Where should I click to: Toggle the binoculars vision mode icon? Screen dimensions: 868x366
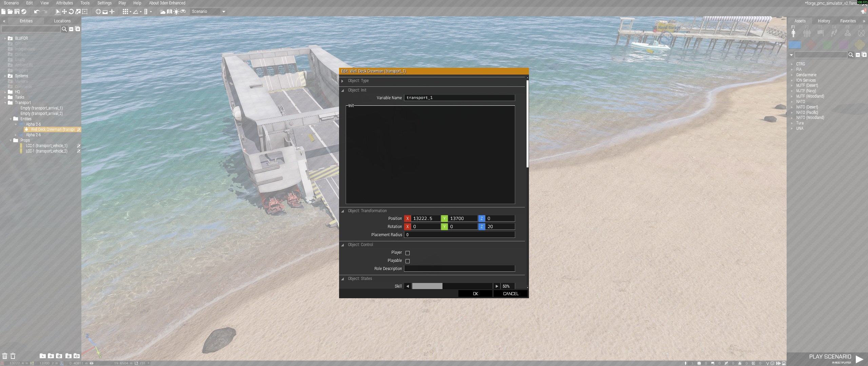click(x=183, y=11)
